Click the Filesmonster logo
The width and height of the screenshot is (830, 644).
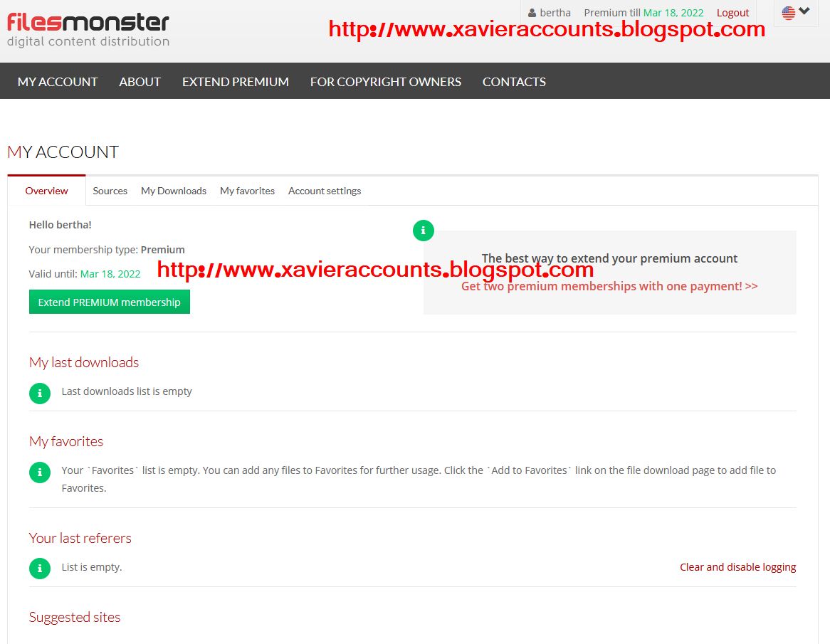click(x=88, y=30)
